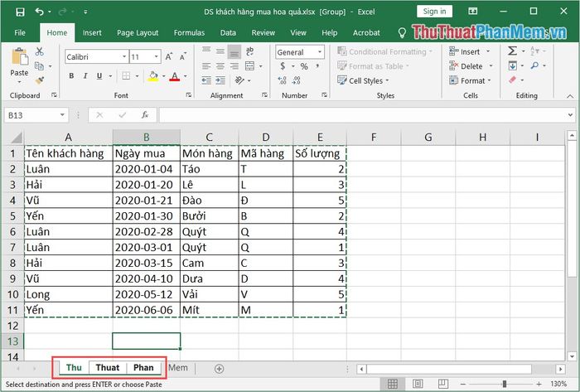This screenshot has width=580, height=392.
Task: Decrease decimal places
Action: [297, 80]
